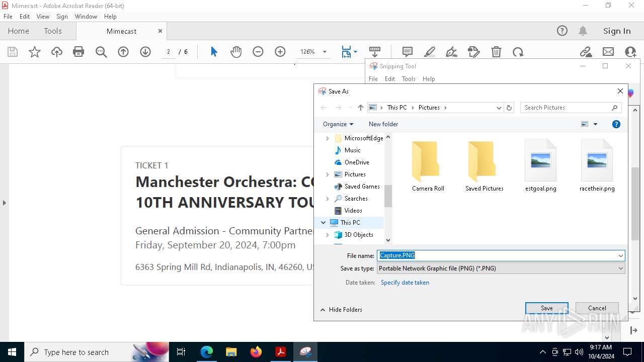Get help in Save As dialog
644x362 pixels.
[616, 124]
